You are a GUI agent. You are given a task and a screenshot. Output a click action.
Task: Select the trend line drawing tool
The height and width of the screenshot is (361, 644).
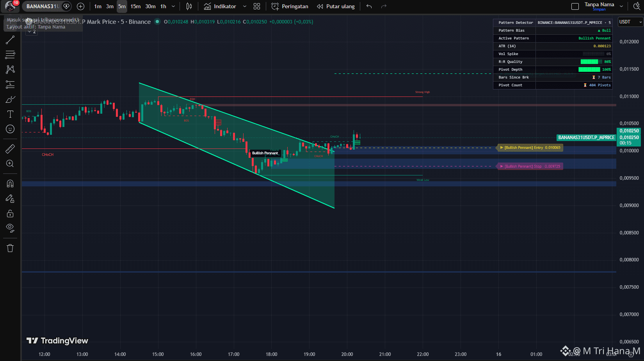point(10,40)
